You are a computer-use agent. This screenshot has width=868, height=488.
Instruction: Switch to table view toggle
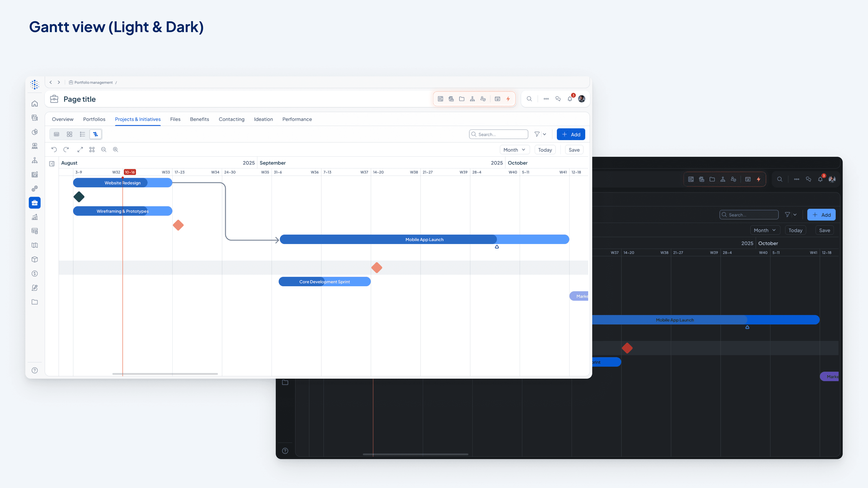click(x=57, y=134)
